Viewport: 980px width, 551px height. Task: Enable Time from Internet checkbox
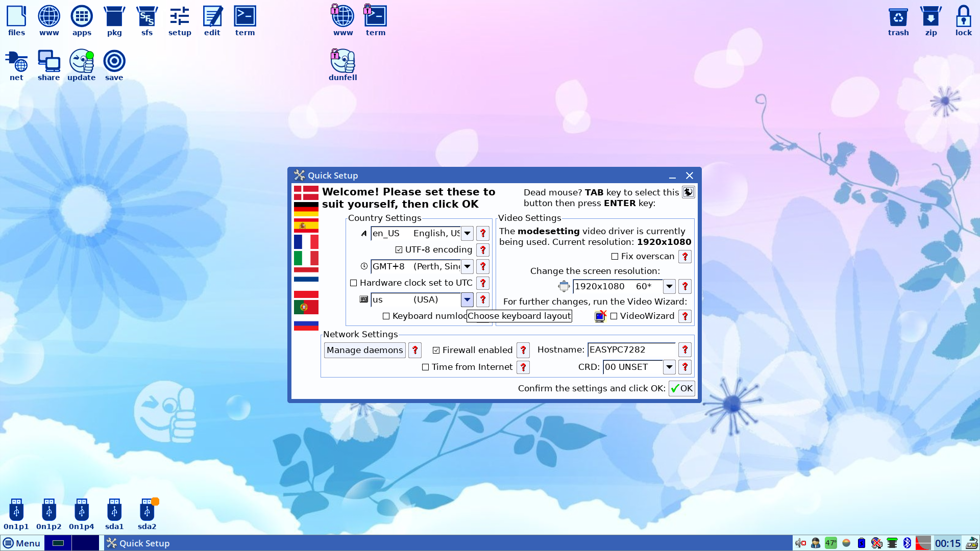425,367
